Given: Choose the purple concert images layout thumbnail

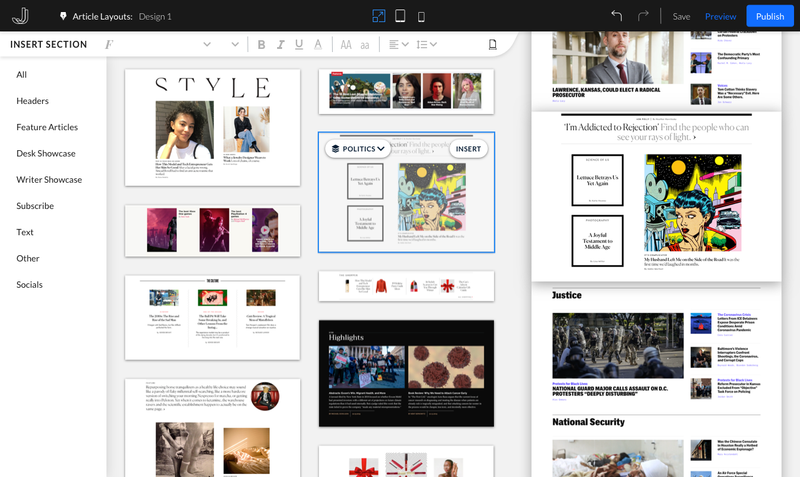Looking at the screenshot, I should [212, 231].
